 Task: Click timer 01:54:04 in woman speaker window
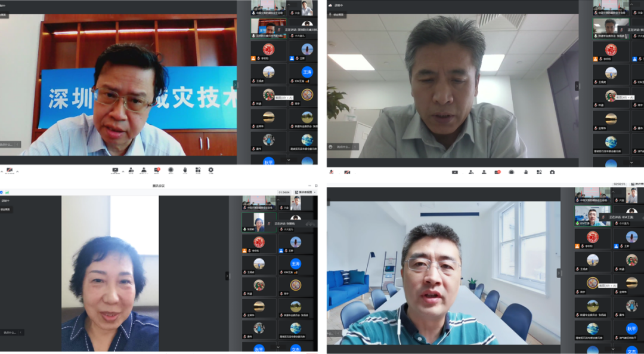(284, 192)
